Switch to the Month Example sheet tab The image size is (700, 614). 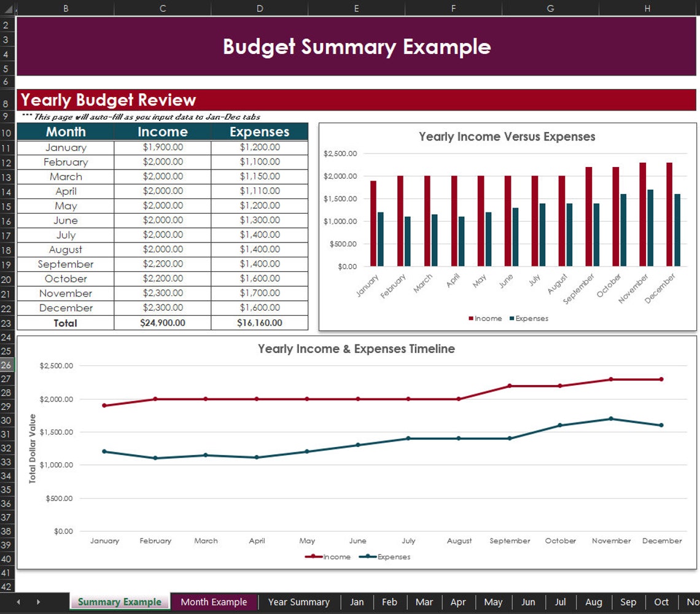[x=214, y=602]
